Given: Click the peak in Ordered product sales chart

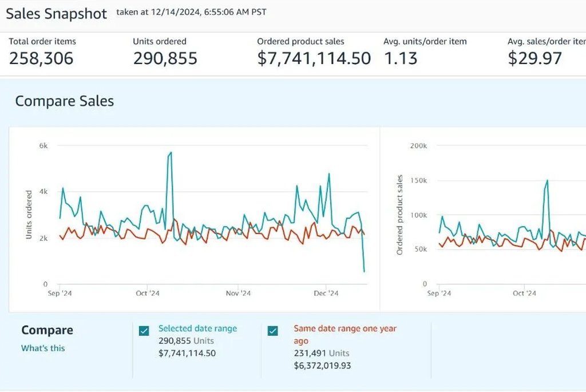Looking at the screenshot, I should click(547, 181).
